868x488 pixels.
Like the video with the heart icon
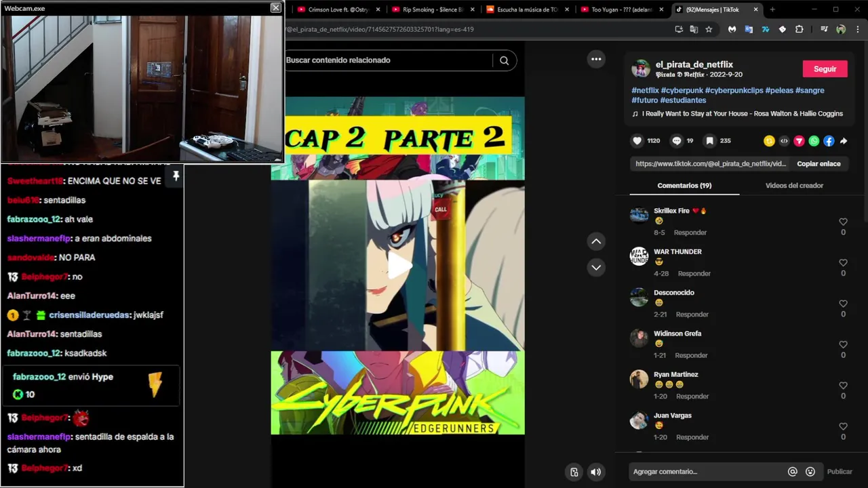pyautogui.click(x=637, y=141)
